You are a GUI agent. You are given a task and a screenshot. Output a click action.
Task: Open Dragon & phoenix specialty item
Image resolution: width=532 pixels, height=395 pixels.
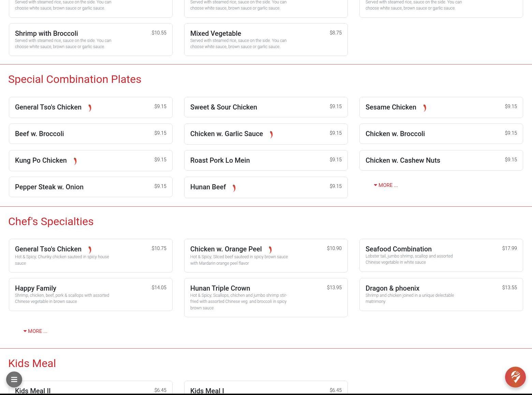coord(441,295)
